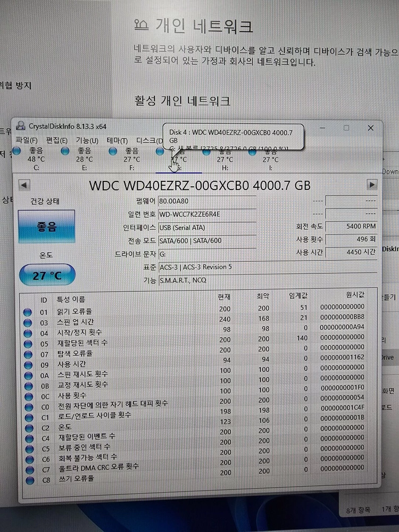This screenshot has height=532, width=399.
Task: Click the drive letter field G:
Action: pos(207,254)
